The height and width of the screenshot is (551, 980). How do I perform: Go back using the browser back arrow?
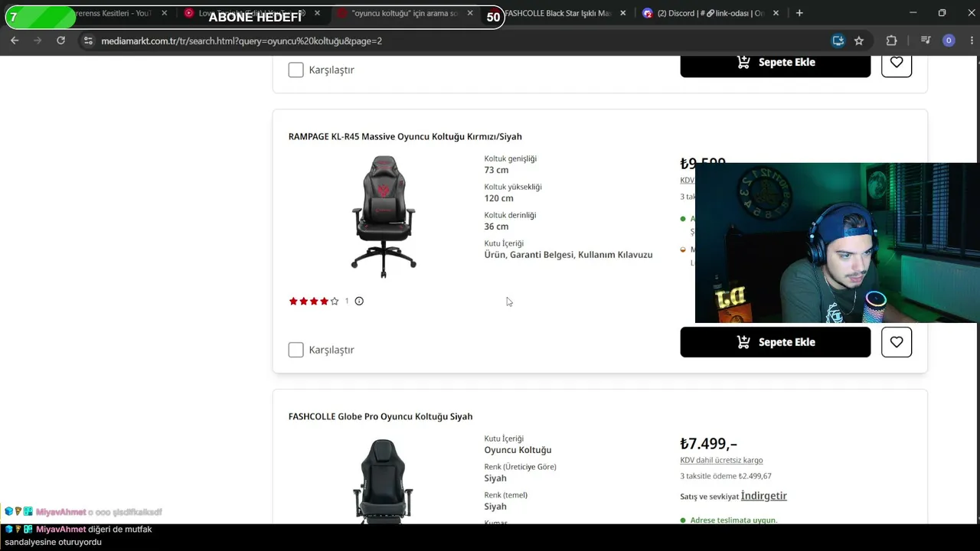[14, 41]
